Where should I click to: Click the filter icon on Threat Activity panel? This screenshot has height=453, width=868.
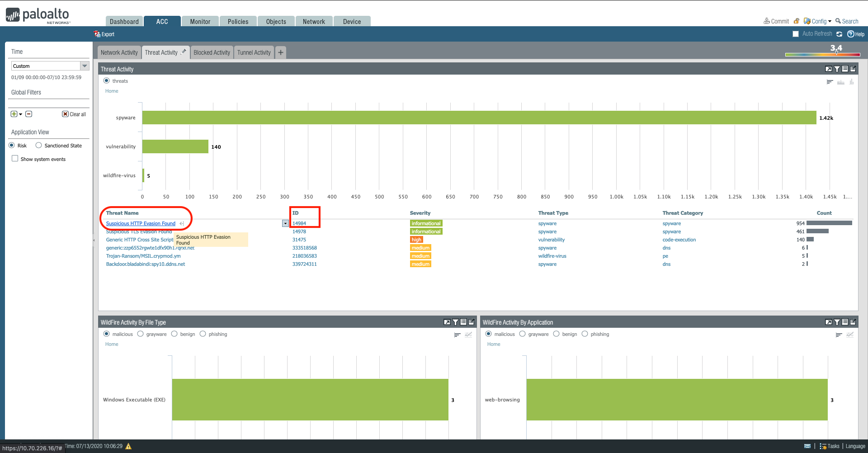(837, 69)
